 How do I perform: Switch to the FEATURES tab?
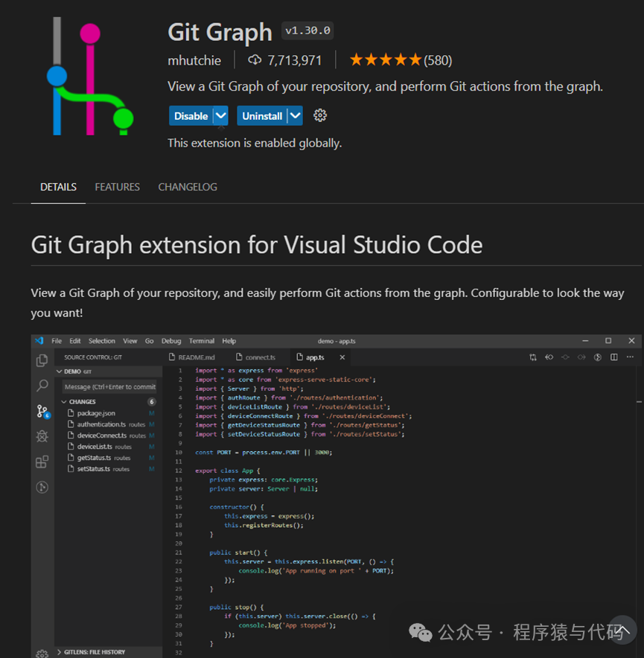[117, 187]
